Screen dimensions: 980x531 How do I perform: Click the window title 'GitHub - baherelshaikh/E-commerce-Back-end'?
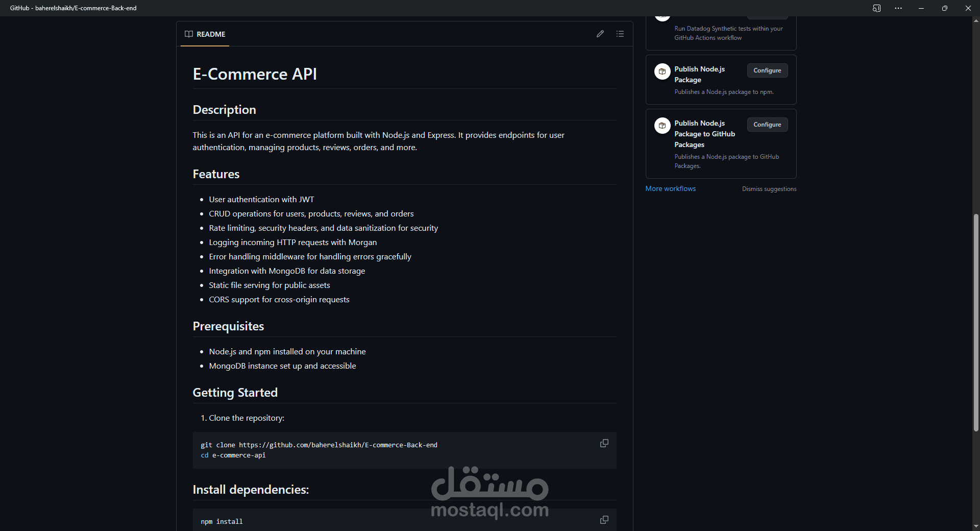[x=73, y=8]
